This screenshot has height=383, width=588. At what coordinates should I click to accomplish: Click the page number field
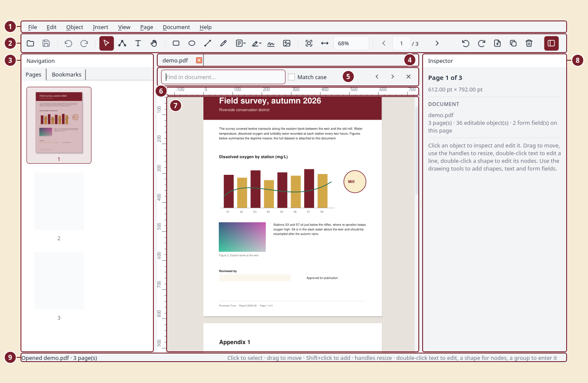point(401,43)
